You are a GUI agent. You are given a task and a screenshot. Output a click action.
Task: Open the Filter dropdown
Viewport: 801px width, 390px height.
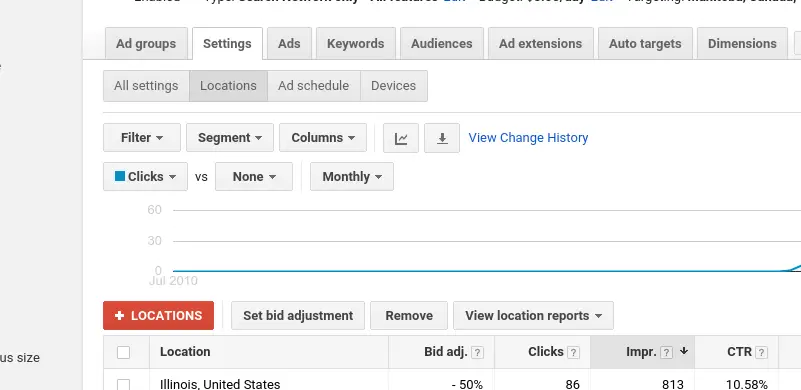142,138
